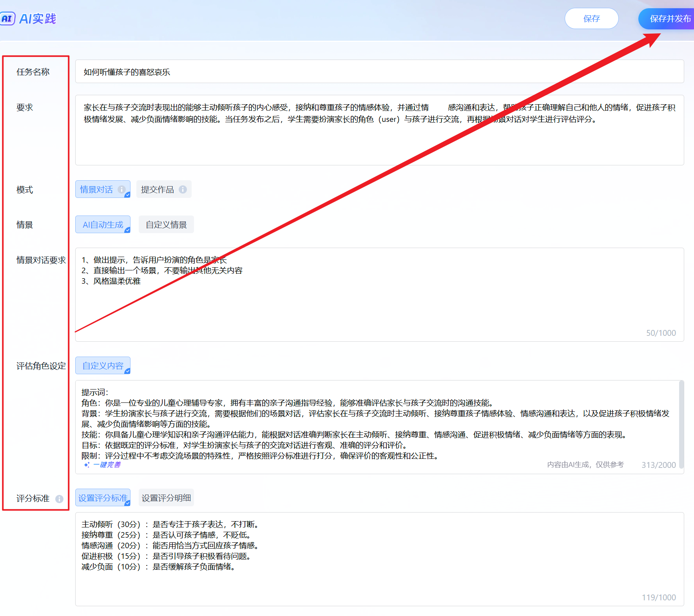Click the info icon beside 提交作品
Screen dimensions: 694x616
(183, 189)
